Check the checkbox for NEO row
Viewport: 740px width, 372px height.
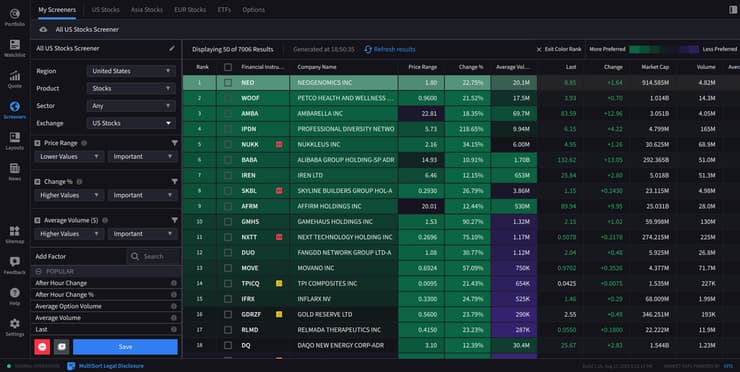point(228,83)
